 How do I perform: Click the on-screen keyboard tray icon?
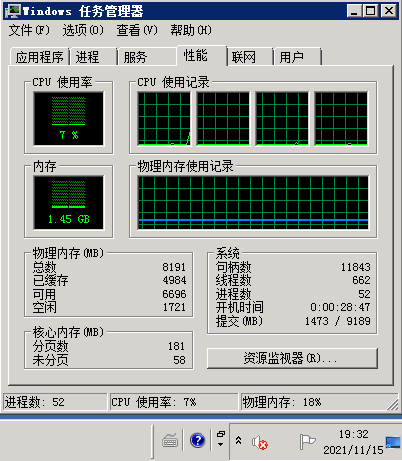170,440
